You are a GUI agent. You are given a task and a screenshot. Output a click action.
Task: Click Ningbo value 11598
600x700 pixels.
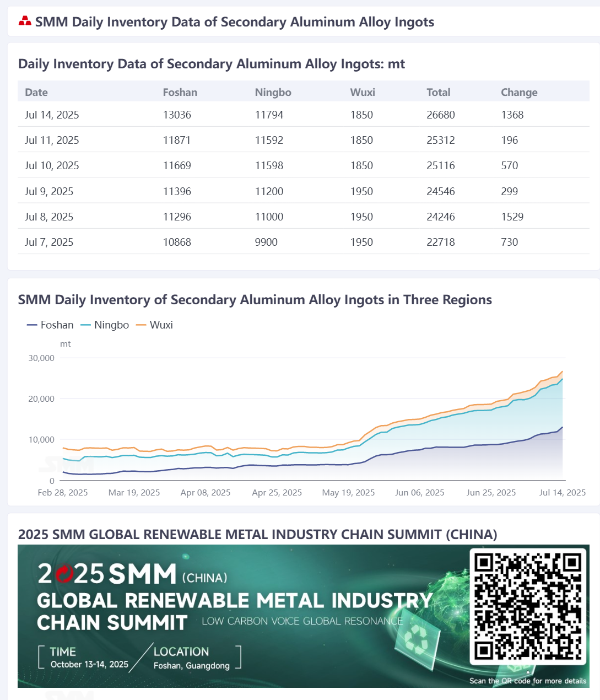pos(269,165)
